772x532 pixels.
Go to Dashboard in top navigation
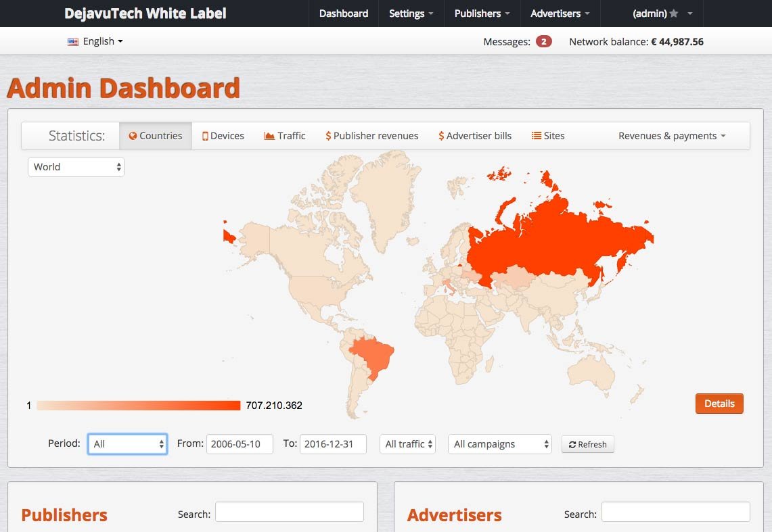point(344,14)
